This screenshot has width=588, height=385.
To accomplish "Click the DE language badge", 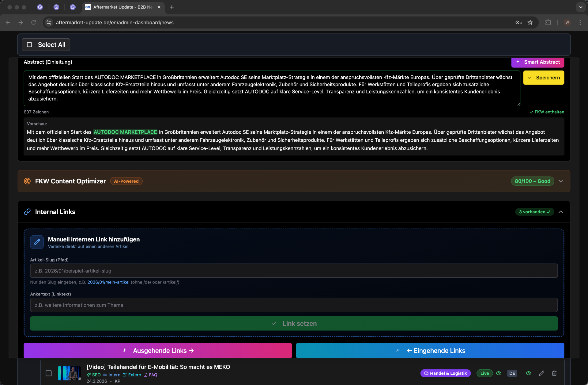I will coord(512,373).
